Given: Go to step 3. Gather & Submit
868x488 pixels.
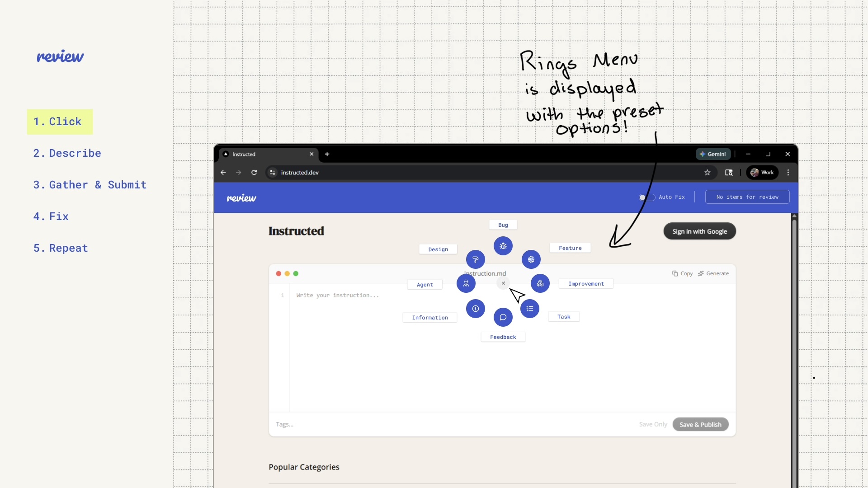Looking at the screenshot, I should click(x=90, y=185).
